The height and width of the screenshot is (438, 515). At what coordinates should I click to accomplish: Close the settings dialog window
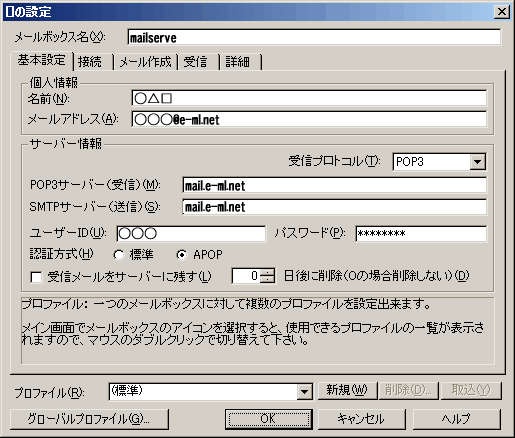[502, 12]
